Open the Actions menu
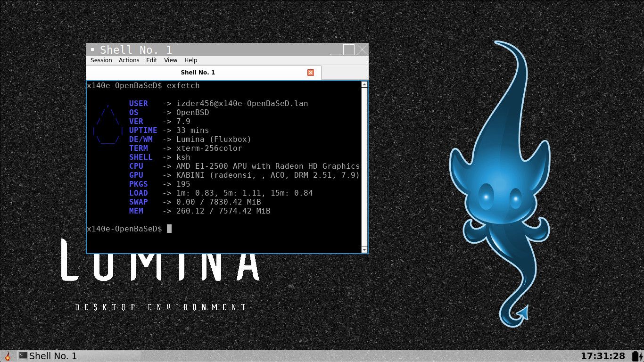The image size is (644, 362). 129,60
